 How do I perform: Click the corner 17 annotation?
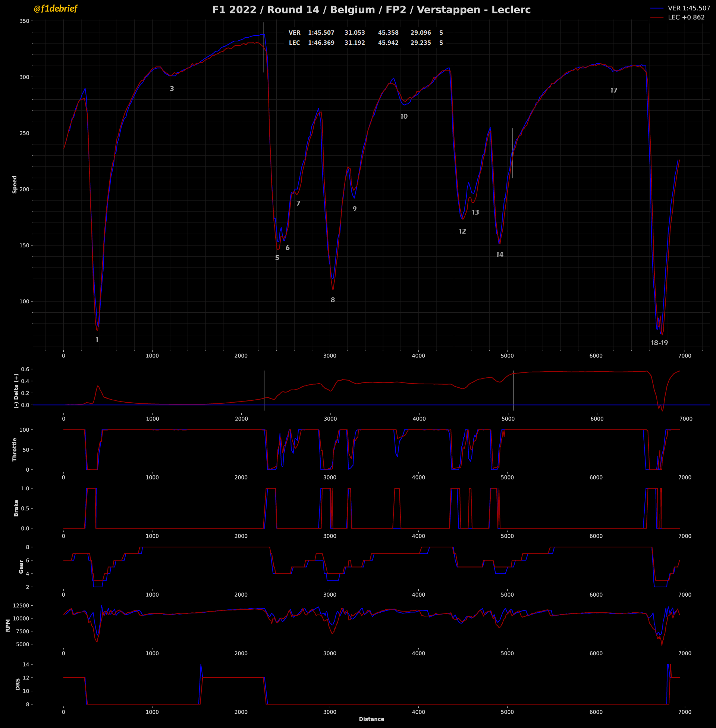(614, 90)
